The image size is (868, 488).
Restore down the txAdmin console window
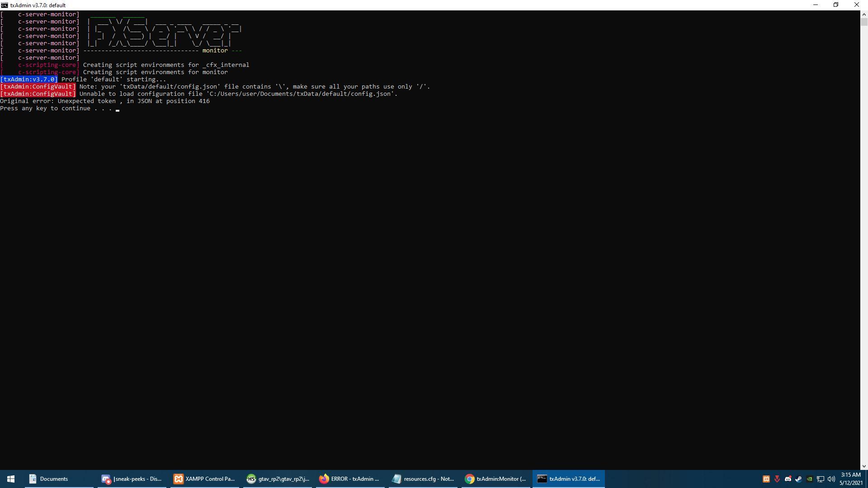point(836,5)
